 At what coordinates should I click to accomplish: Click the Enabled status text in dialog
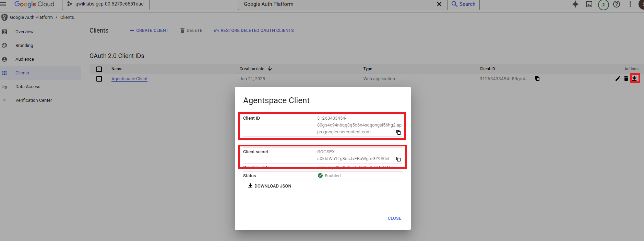333,176
